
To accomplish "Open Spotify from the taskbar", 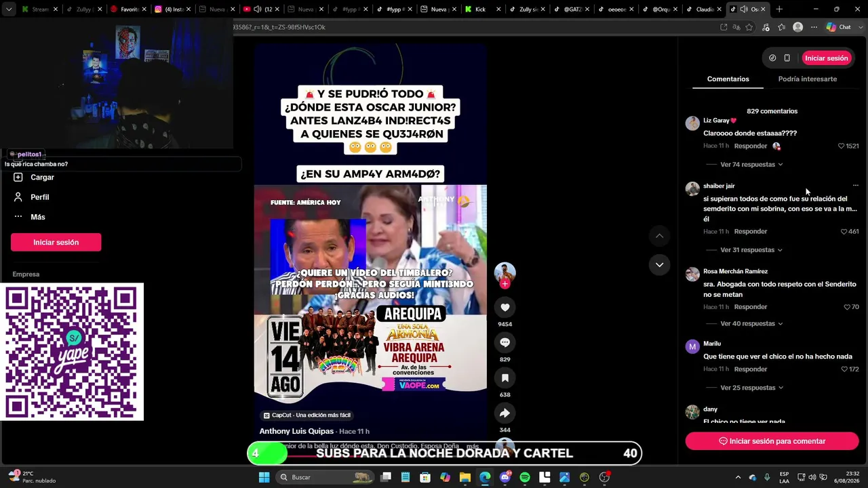I will tap(525, 477).
